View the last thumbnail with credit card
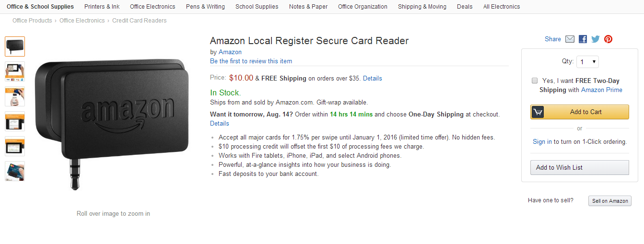The image size is (644, 244). coord(15,171)
